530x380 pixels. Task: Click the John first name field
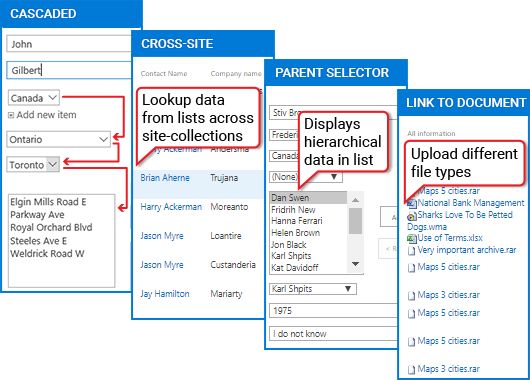pyautogui.click(x=69, y=44)
